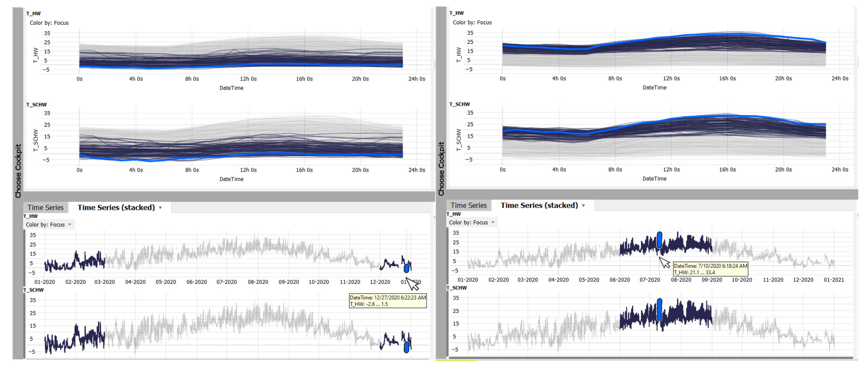Click blue July marker in right T_HW time series
The width and height of the screenshot is (868, 367).
click(x=659, y=240)
